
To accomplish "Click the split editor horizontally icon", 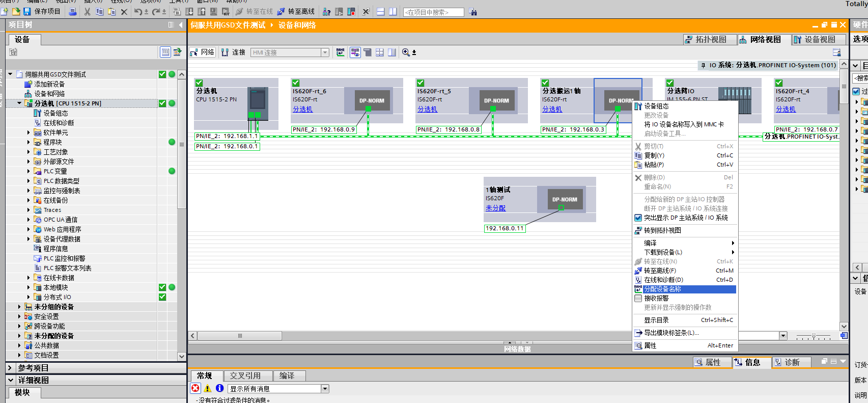I will pyautogui.click(x=380, y=11).
